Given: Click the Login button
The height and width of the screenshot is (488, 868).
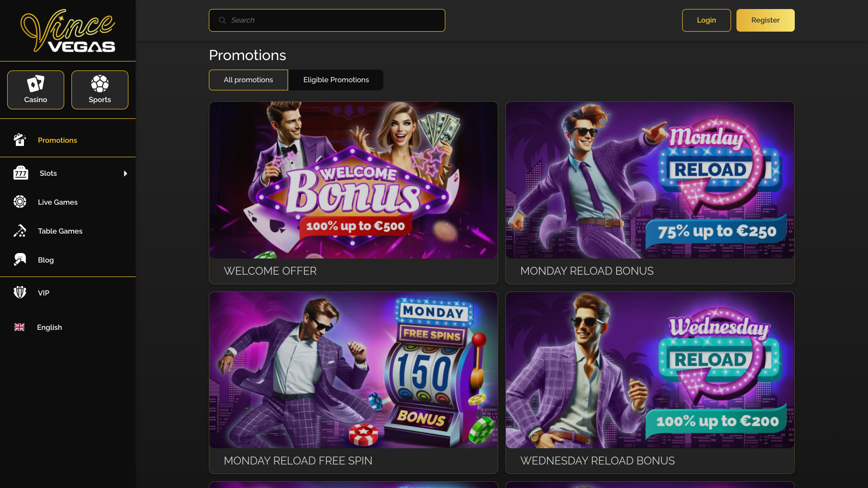Looking at the screenshot, I should pos(706,20).
